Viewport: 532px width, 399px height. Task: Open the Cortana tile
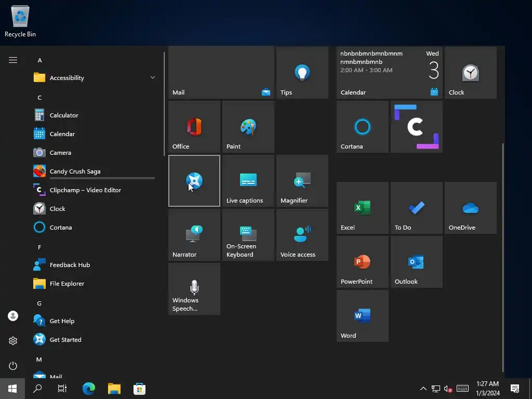(x=362, y=127)
